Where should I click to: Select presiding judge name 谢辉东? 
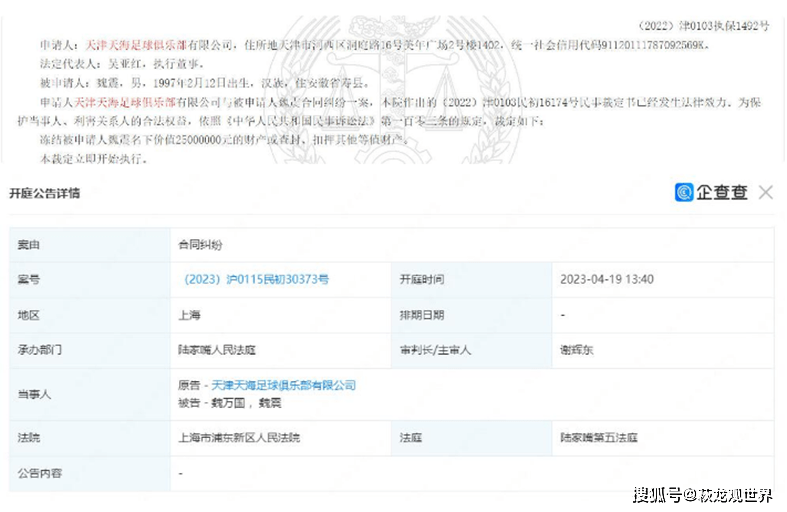(x=577, y=350)
